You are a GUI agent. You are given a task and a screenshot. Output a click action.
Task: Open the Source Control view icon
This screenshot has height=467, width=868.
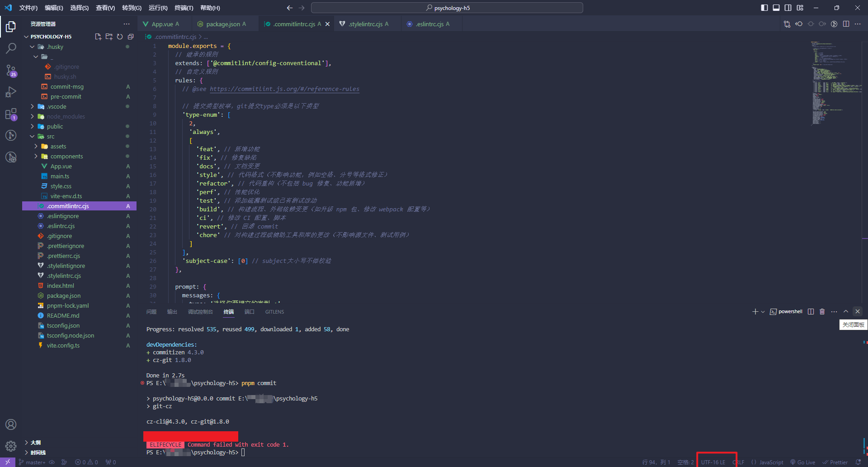(11, 70)
